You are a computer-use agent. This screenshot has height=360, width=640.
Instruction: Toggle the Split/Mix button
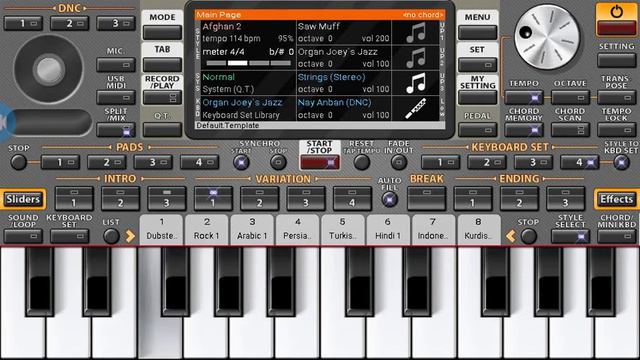pyautogui.click(x=116, y=131)
